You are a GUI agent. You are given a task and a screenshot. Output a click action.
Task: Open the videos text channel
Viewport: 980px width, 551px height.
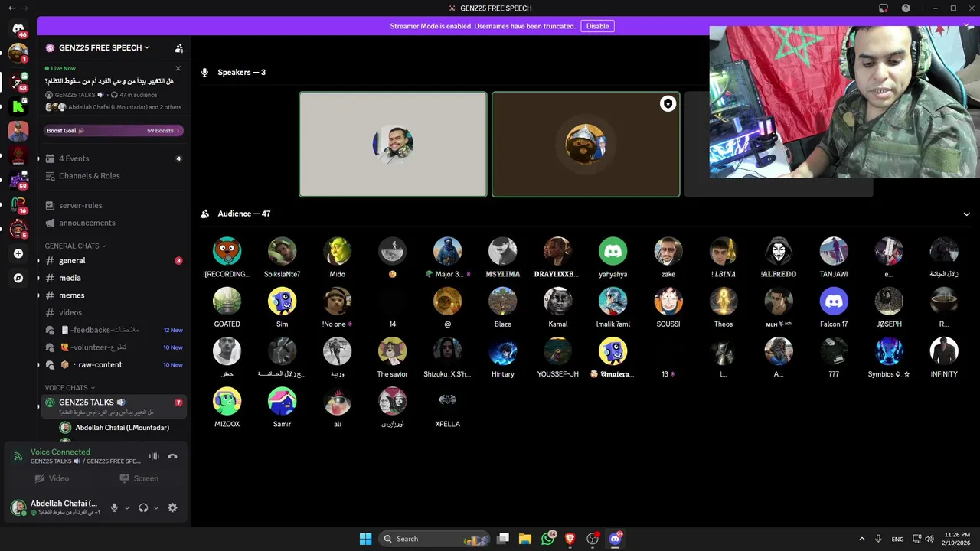[x=113, y=312]
